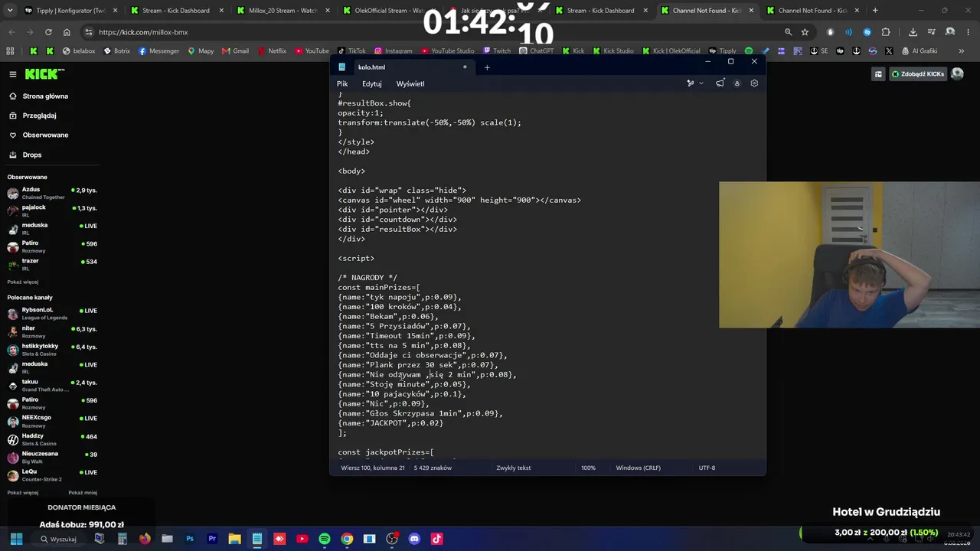980x551 pixels.
Task: Switch to Millox_20 Stream browser tab
Action: 281,11
